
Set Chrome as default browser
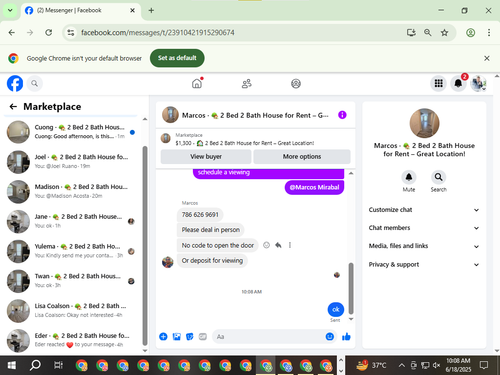177,58
